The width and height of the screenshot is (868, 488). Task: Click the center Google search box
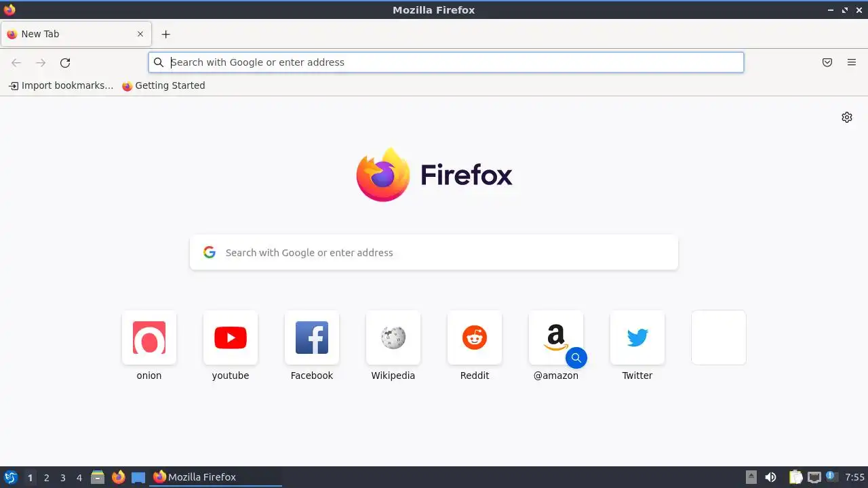434,252
